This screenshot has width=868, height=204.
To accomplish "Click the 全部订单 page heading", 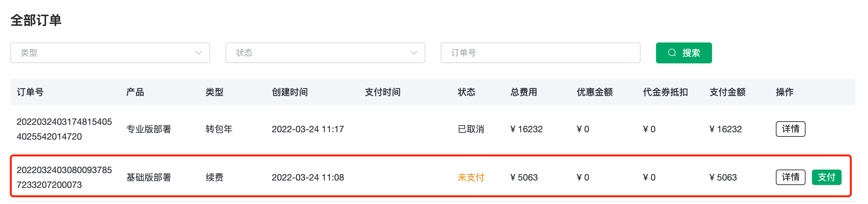I will (x=36, y=20).
